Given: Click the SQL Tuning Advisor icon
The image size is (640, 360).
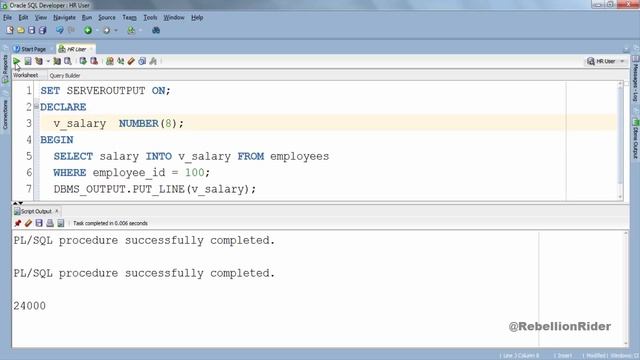Looking at the screenshot, I should 68,61.
